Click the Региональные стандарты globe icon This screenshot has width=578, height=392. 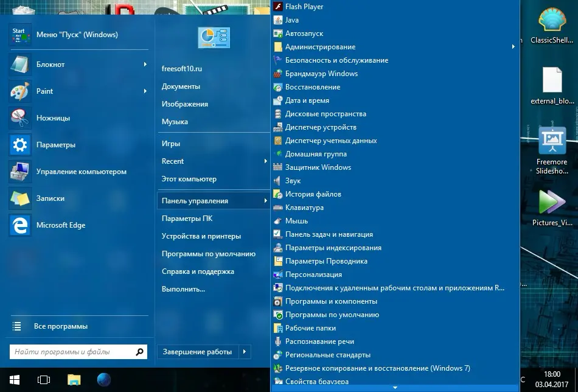click(x=278, y=355)
